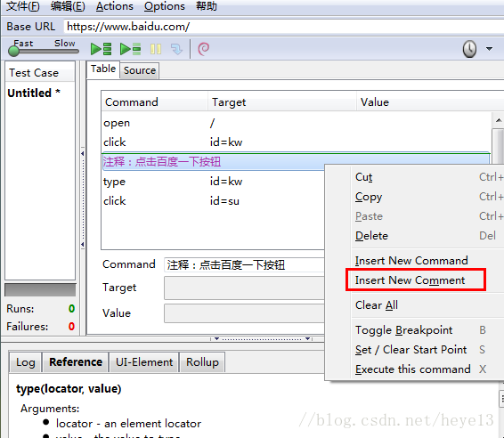
Task: Select the type id=kw row
Action: pyautogui.click(x=214, y=182)
